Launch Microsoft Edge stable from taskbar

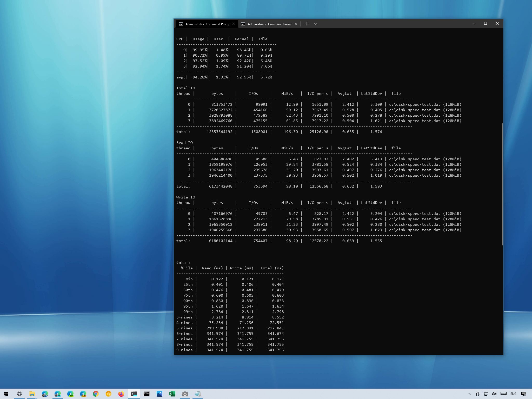pos(45,394)
